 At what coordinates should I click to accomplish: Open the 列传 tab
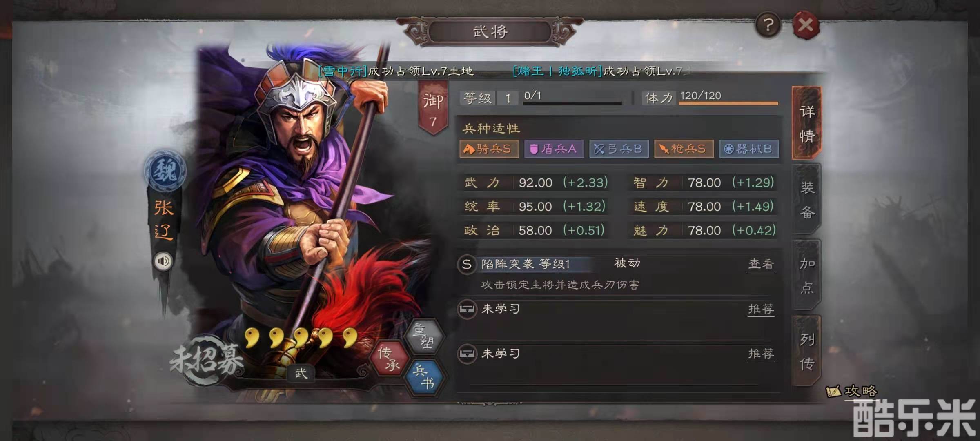click(806, 350)
